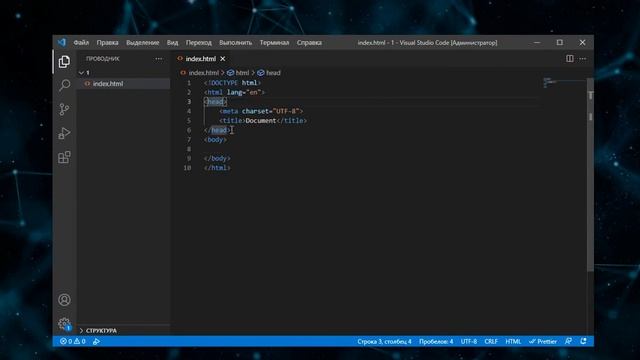The image size is (640, 360).
Task: Click the closing head tag
Action: click(x=217, y=130)
